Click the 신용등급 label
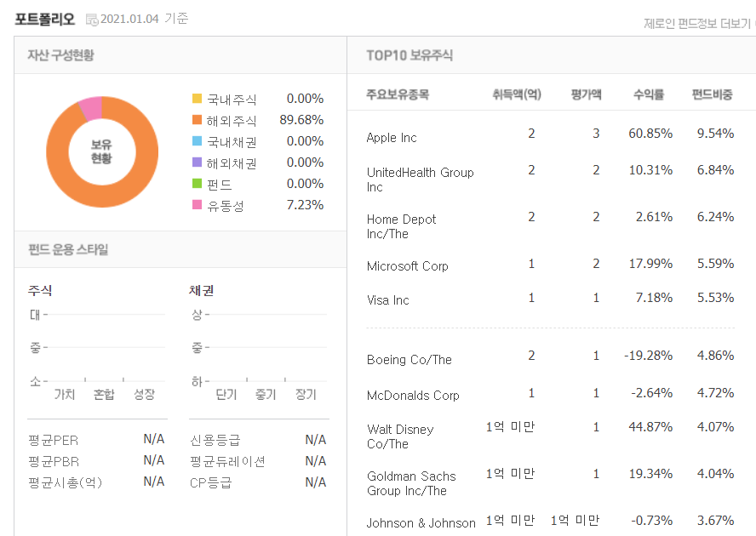The height and width of the screenshot is (536, 756). [x=215, y=440]
